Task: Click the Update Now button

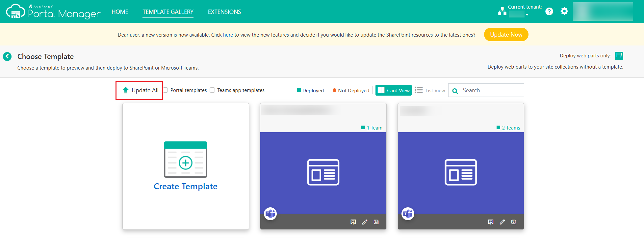Action: click(x=506, y=35)
